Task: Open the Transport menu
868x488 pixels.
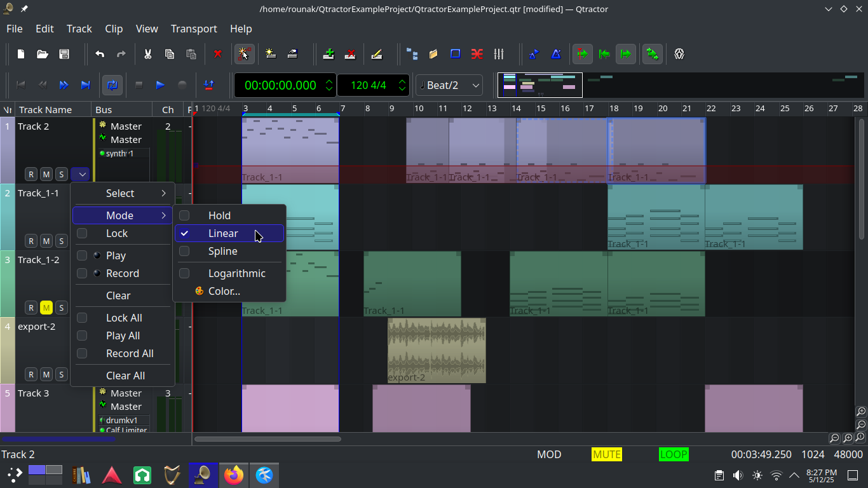Action: click(193, 29)
